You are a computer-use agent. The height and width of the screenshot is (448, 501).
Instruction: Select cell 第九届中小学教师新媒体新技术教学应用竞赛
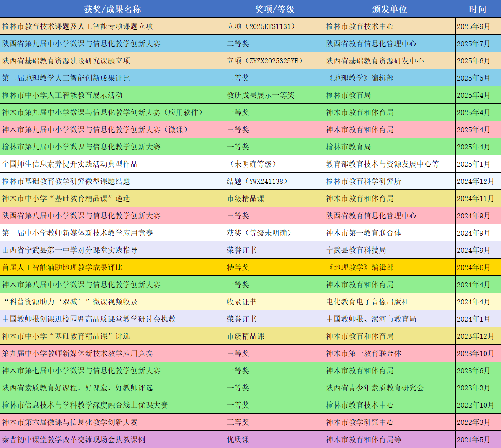[x=113, y=354]
